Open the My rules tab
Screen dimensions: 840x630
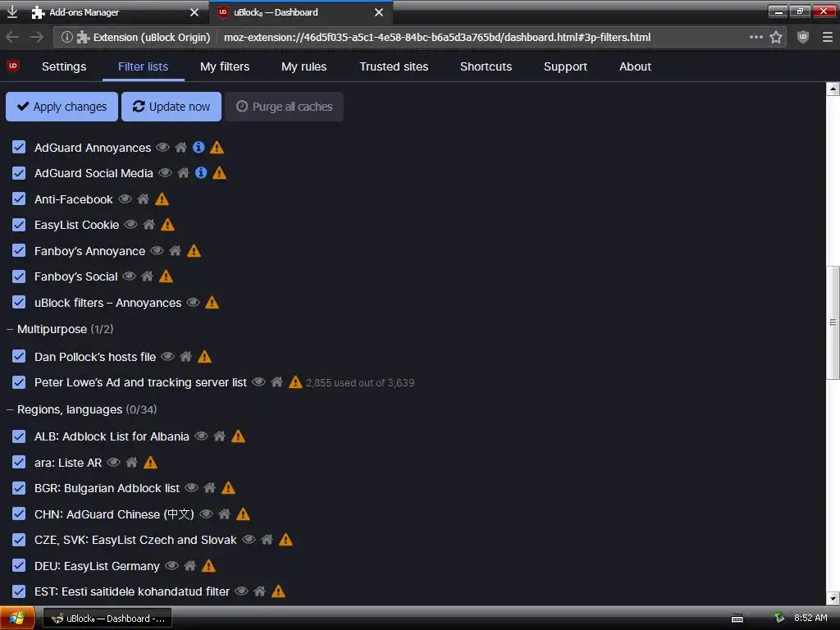304,66
